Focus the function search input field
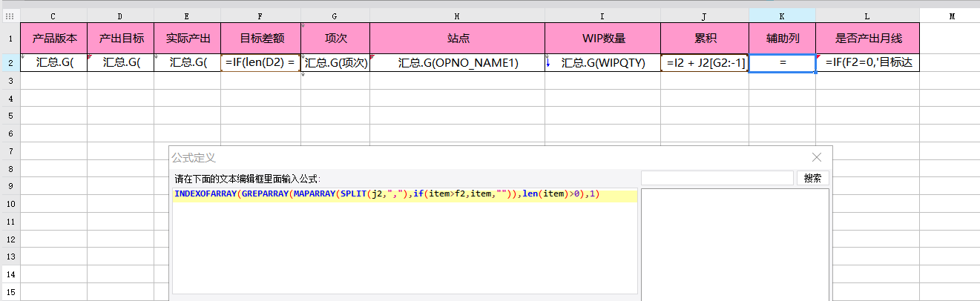 [x=717, y=178]
